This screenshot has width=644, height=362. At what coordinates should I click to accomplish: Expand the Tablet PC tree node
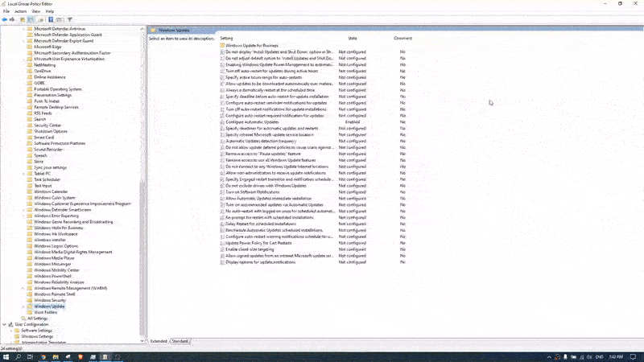[x=23, y=174]
